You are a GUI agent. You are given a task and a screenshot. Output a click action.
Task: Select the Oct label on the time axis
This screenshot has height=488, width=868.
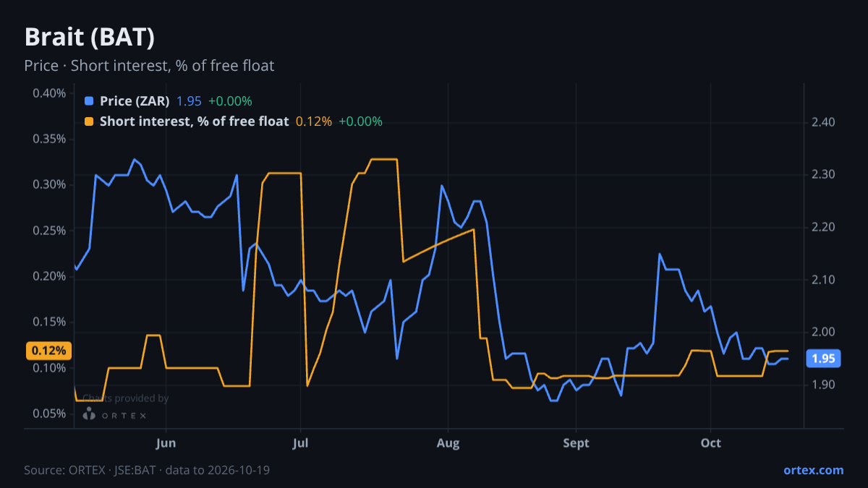711,443
